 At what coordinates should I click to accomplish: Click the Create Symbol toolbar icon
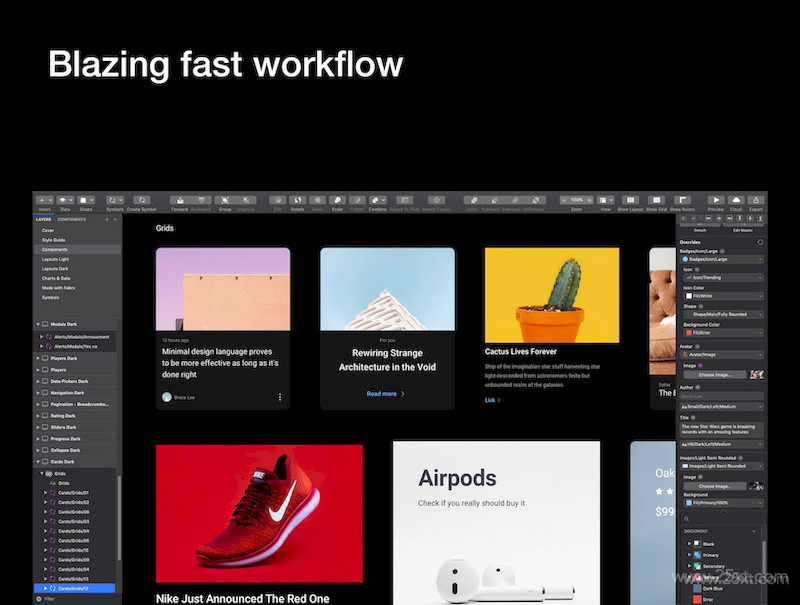[142, 200]
